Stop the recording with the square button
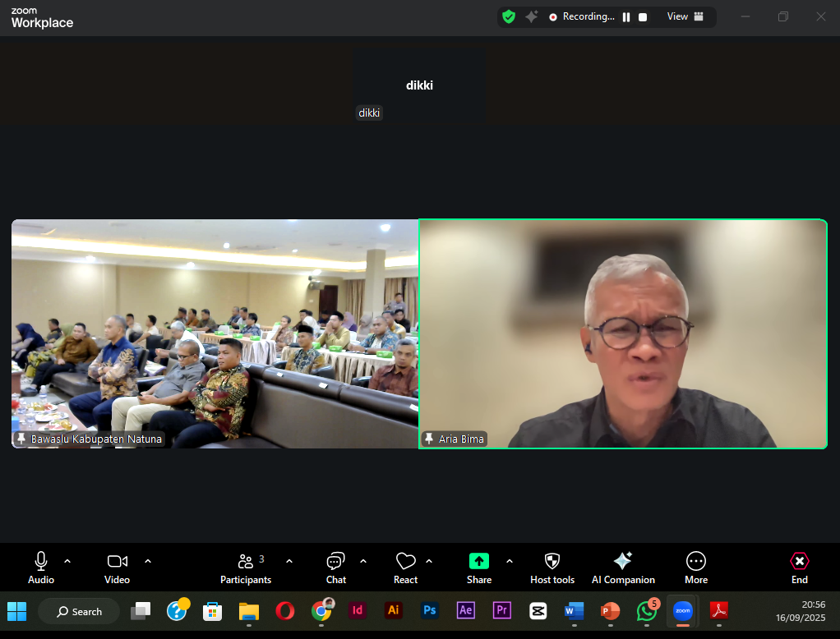Image resolution: width=840 pixels, height=639 pixels. tap(644, 16)
